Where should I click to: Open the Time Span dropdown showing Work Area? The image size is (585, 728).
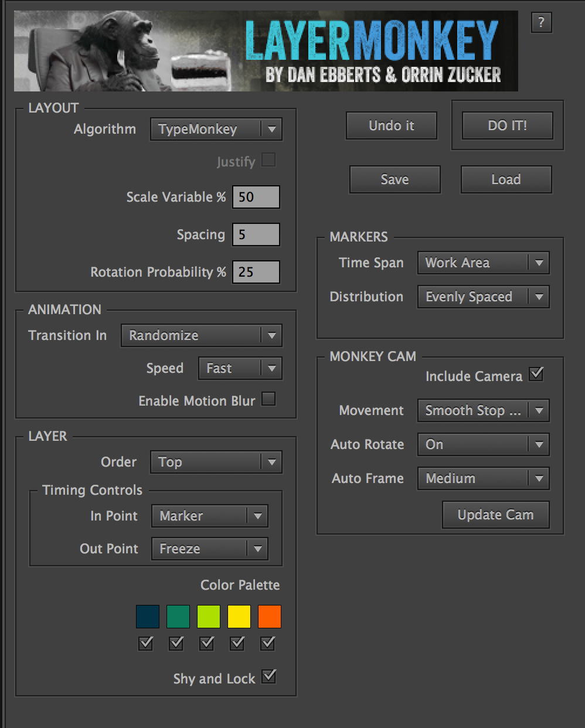[x=482, y=263]
